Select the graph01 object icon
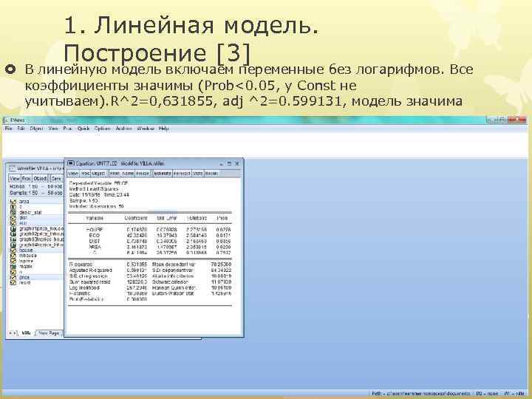 point(13,228)
